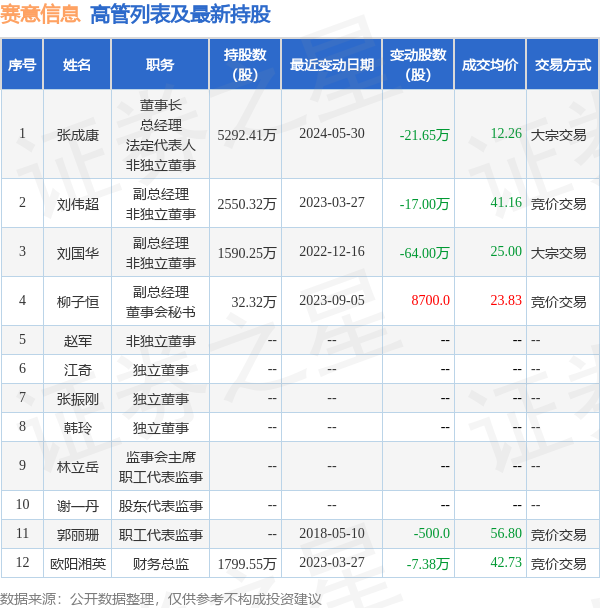Select the name 欧阳湘英
This screenshot has height=608, width=600.
click(78, 564)
